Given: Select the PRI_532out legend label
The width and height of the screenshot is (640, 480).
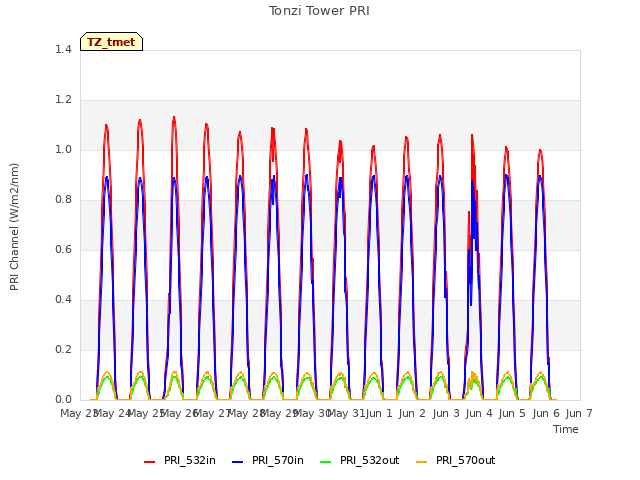Looking at the screenshot, I should 369,460.
